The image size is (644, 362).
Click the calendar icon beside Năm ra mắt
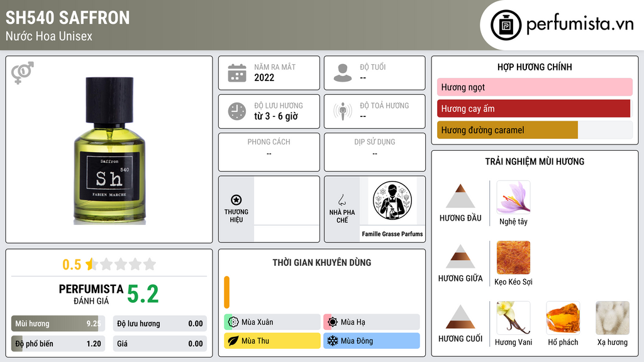click(x=237, y=73)
